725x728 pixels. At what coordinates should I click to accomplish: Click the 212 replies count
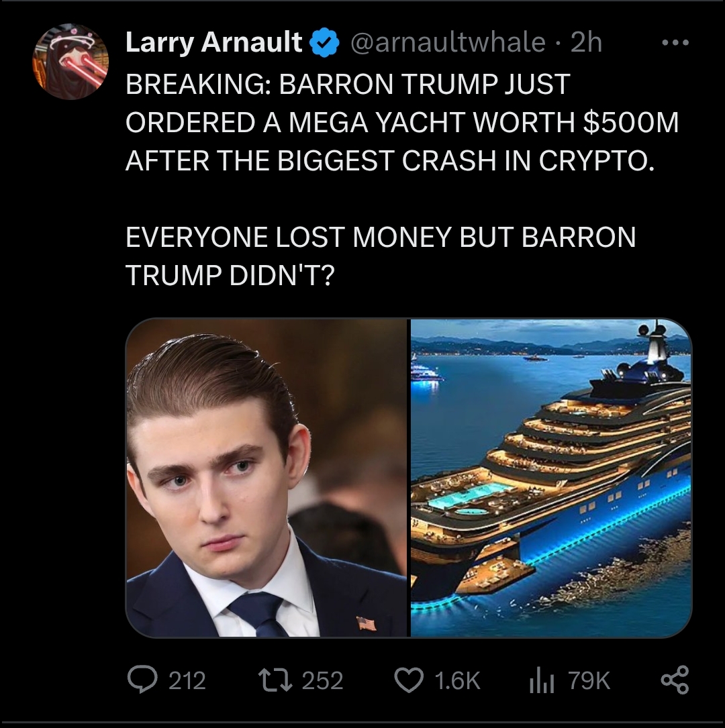coord(187,680)
